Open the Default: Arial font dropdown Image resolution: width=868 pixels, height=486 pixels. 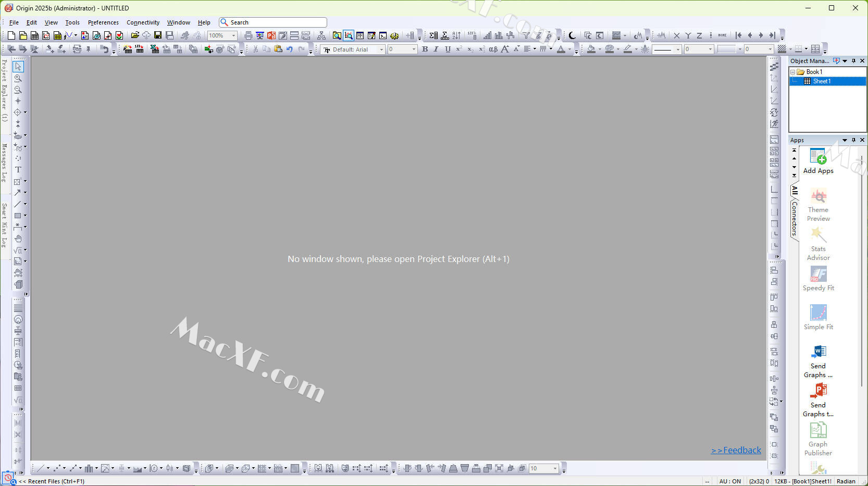click(381, 49)
